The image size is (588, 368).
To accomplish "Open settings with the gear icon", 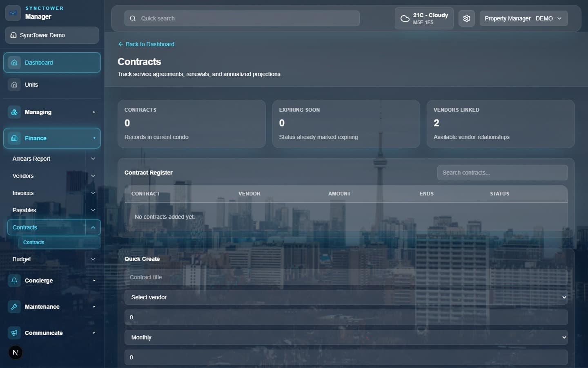I will click(467, 18).
